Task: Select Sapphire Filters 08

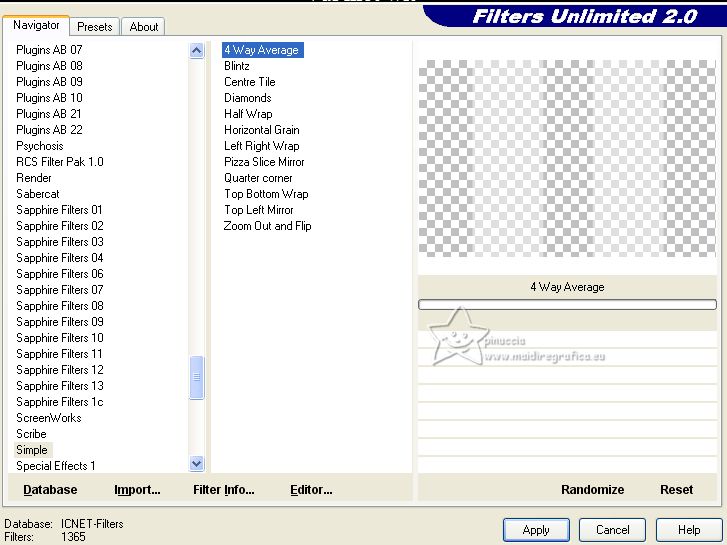Action: pyautogui.click(x=59, y=306)
